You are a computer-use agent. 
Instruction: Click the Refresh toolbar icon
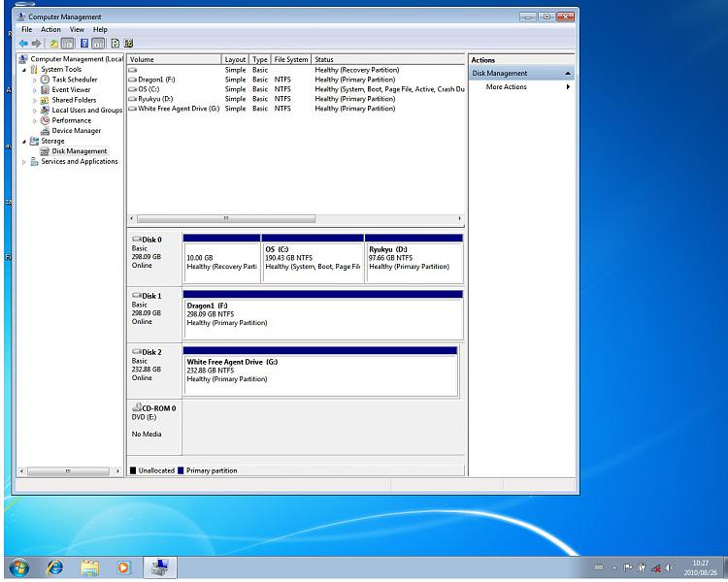[x=116, y=44]
